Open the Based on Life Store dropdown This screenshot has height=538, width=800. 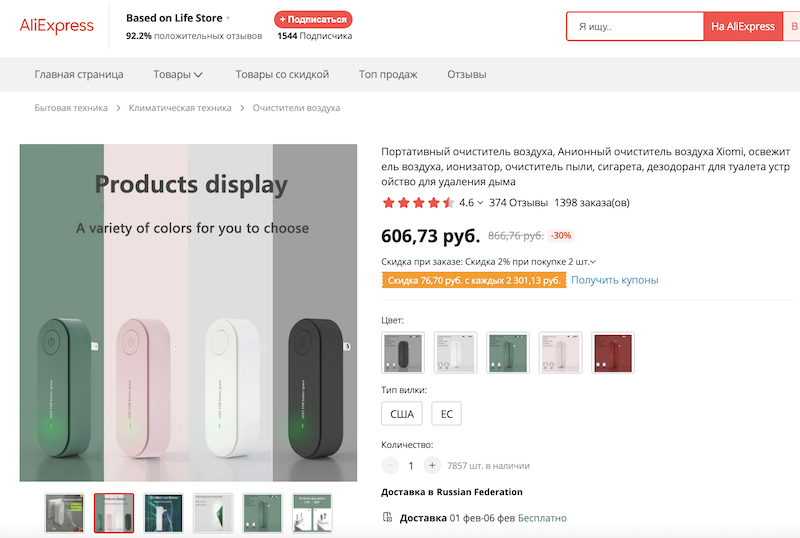(228, 18)
